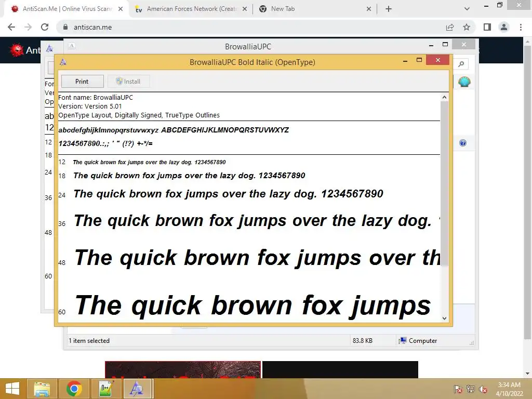Image resolution: width=532 pixels, height=399 pixels.
Task: Click the Print button in font viewer
Action: [x=82, y=82]
